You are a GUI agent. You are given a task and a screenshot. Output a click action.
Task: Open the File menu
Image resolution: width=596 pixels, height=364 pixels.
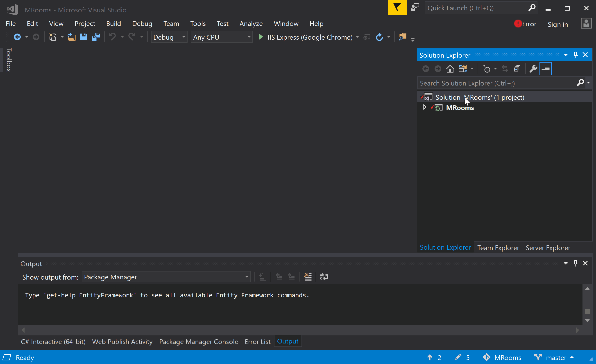11,23
